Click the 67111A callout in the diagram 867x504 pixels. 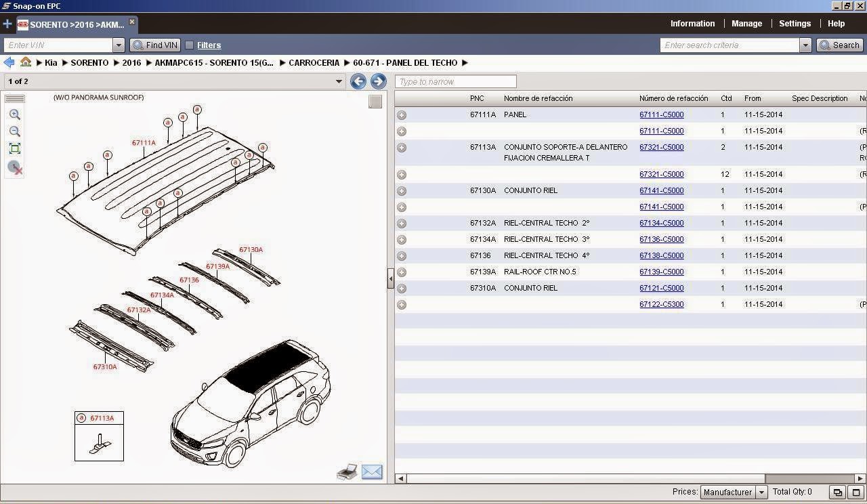144,143
